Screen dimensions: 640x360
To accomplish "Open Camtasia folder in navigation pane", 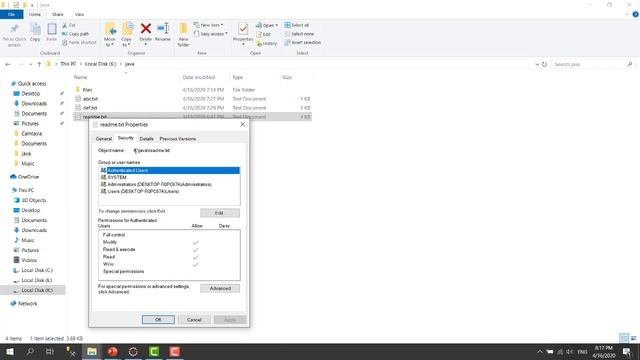I will [x=31, y=133].
